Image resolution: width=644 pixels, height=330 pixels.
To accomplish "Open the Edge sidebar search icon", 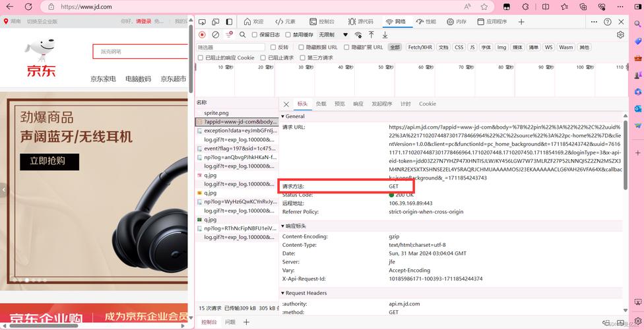I will (637, 24).
